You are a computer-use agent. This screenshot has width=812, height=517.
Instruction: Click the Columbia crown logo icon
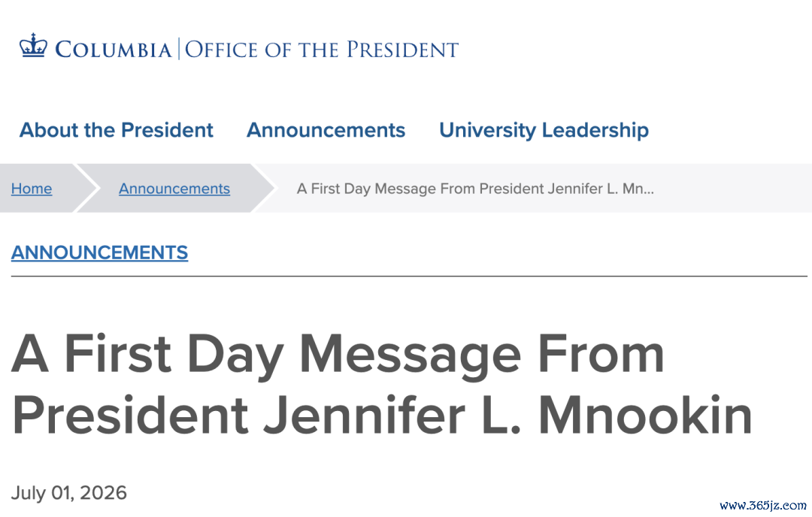[33, 45]
